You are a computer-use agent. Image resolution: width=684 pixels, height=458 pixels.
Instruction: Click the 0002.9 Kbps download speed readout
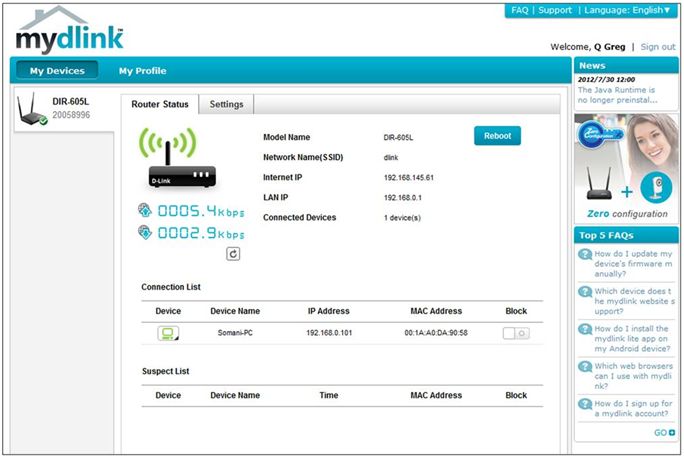coord(201,234)
